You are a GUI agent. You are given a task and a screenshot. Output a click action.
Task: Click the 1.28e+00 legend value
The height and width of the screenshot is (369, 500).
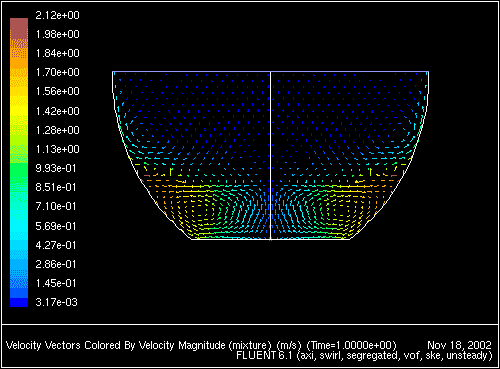coord(57,130)
